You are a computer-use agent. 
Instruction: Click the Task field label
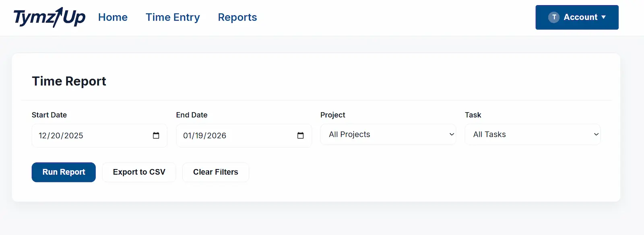coord(473,115)
